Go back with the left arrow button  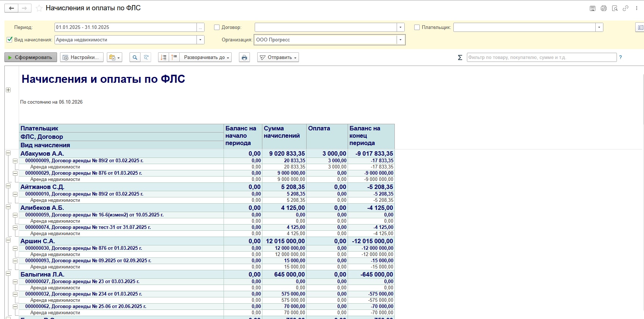(x=11, y=8)
